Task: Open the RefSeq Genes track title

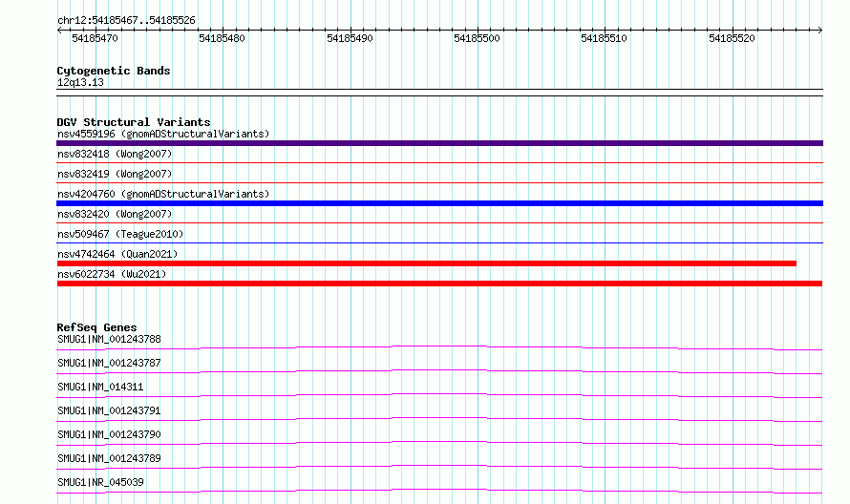Action: [x=96, y=327]
